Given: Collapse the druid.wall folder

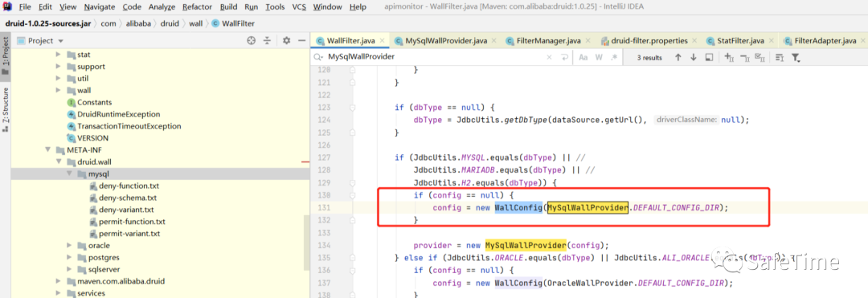Looking at the screenshot, I should (59, 162).
